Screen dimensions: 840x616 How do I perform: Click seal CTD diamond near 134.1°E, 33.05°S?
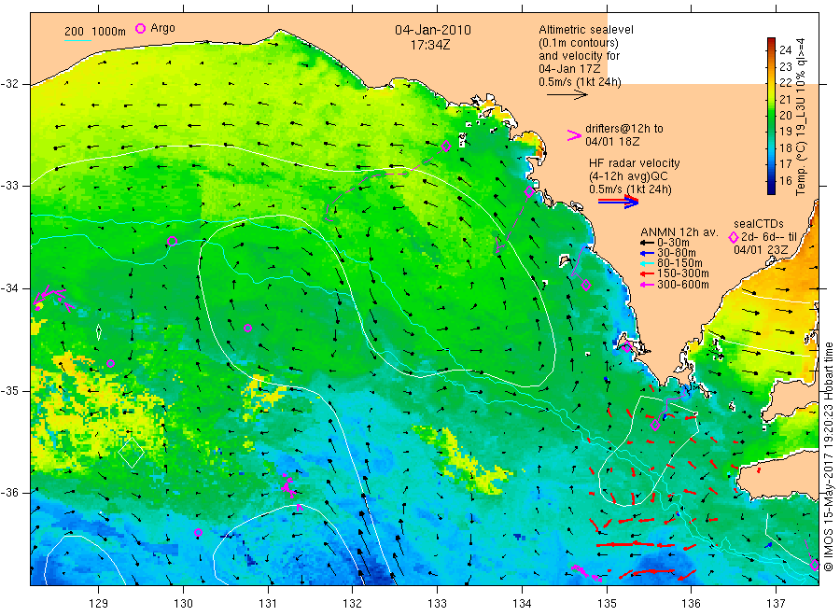click(529, 191)
